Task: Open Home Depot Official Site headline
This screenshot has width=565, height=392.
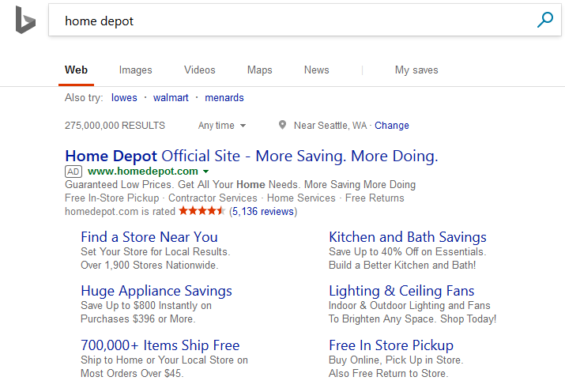Action: 251,155
